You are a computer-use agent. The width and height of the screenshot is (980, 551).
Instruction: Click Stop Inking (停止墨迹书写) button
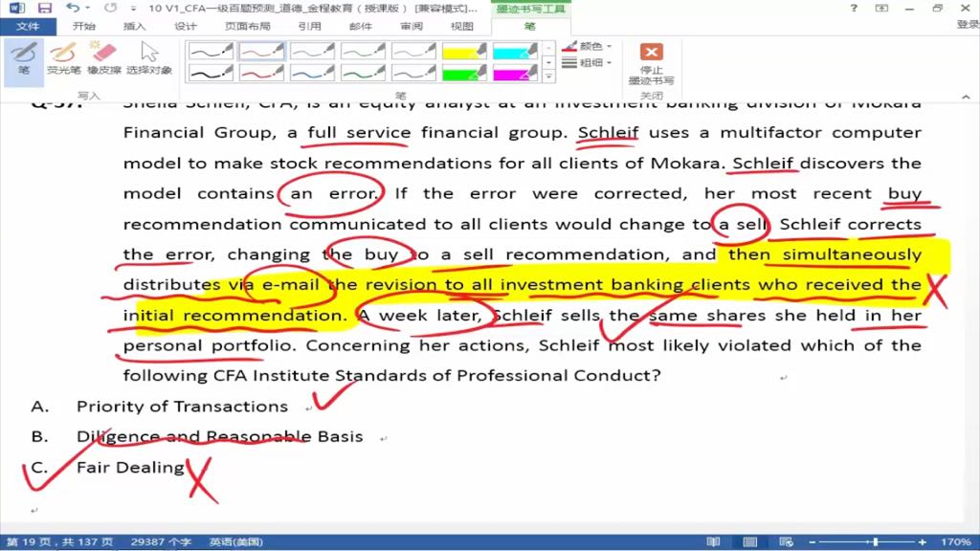pos(651,63)
